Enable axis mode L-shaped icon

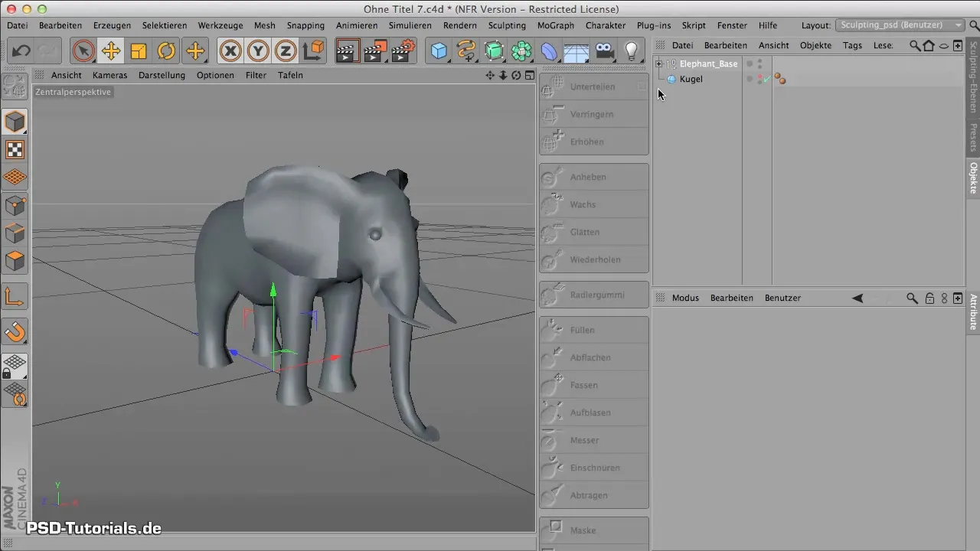click(15, 296)
